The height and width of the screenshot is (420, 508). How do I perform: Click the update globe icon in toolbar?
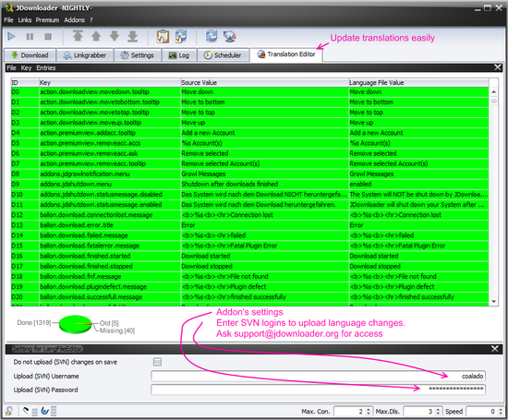coord(230,36)
